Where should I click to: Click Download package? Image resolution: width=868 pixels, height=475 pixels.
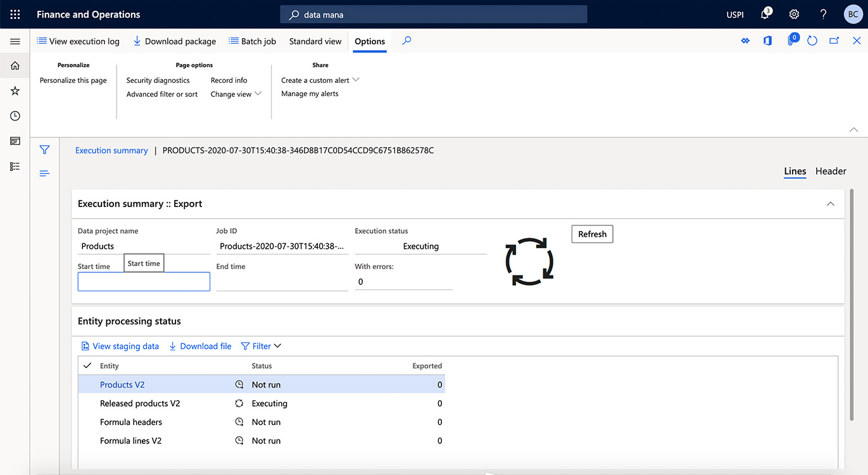pyautogui.click(x=174, y=41)
